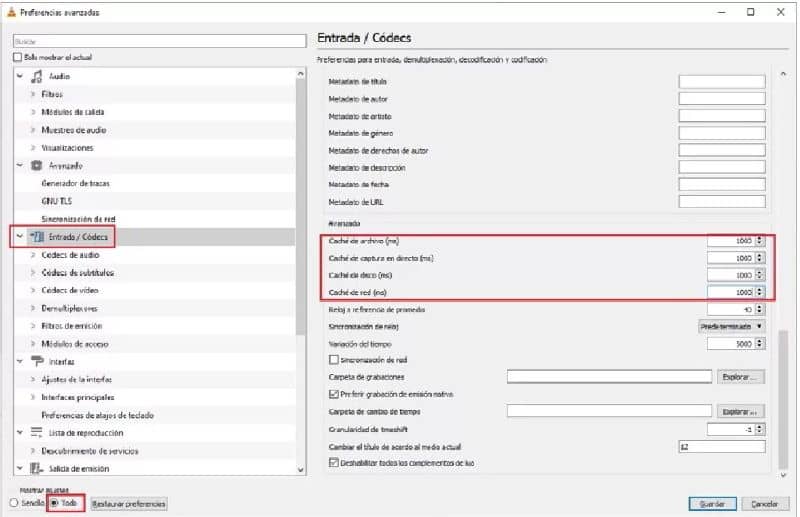
Task: Click the VLC cone icon in title bar
Action: click(x=11, y=12)
